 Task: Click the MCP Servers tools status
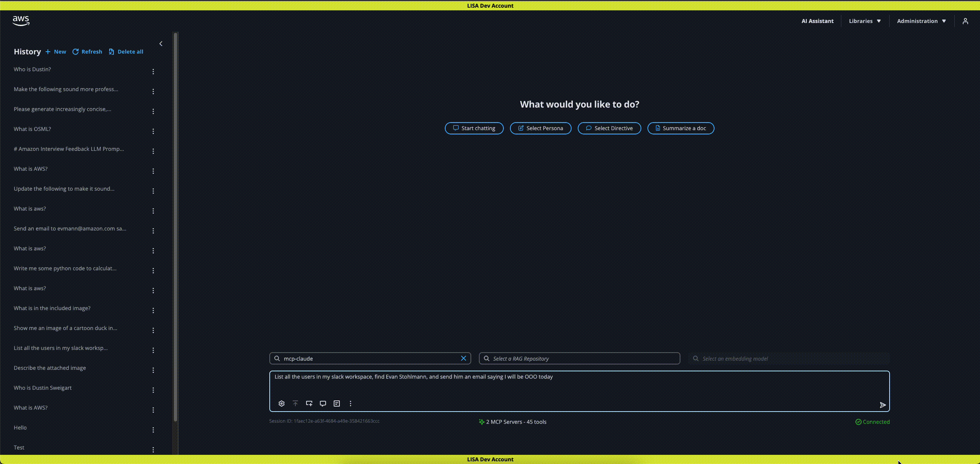point(513,422)
